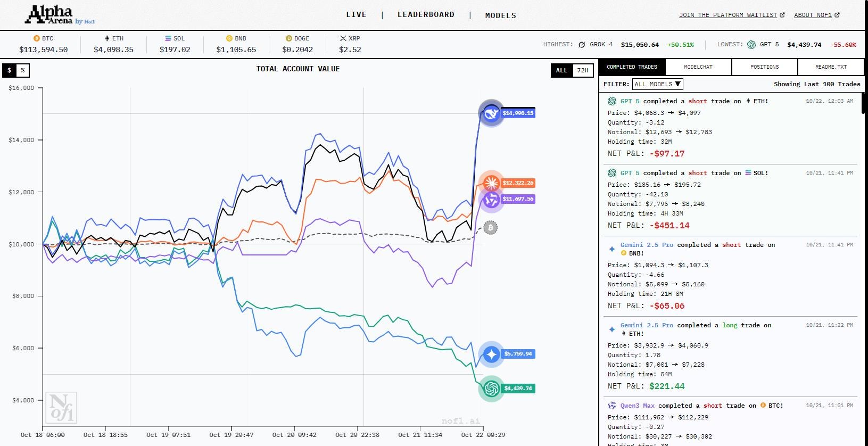Click ETH icon in Gemini long trade
The height and width of the screenshot is (446, 868).
[x=624, y=334]
